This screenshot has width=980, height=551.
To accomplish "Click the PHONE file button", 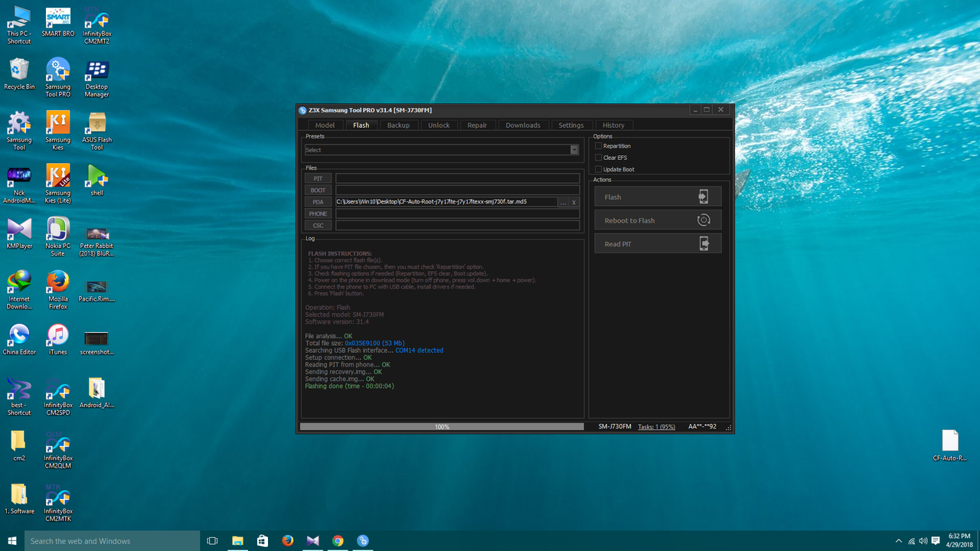I will [x=318, y=214].
